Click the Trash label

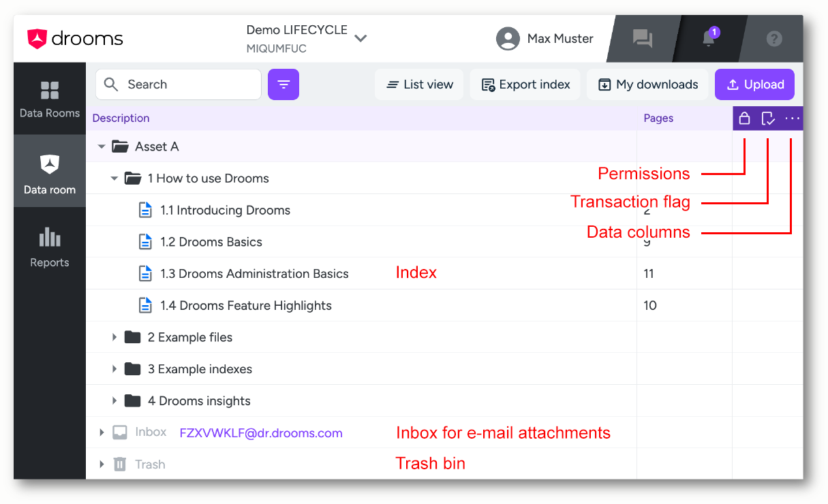click(150, 464)
